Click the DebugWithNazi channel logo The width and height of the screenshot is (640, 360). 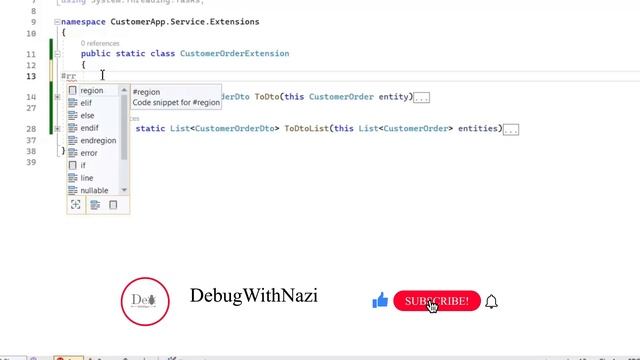tap(145, 301)
